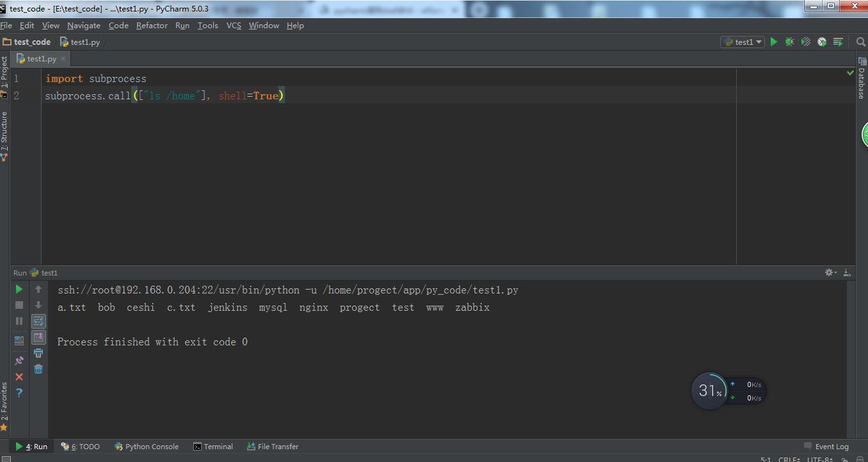868x462 pixels.
Task: Start debugging test1 with the bug icon
Action: pos(790,42)
